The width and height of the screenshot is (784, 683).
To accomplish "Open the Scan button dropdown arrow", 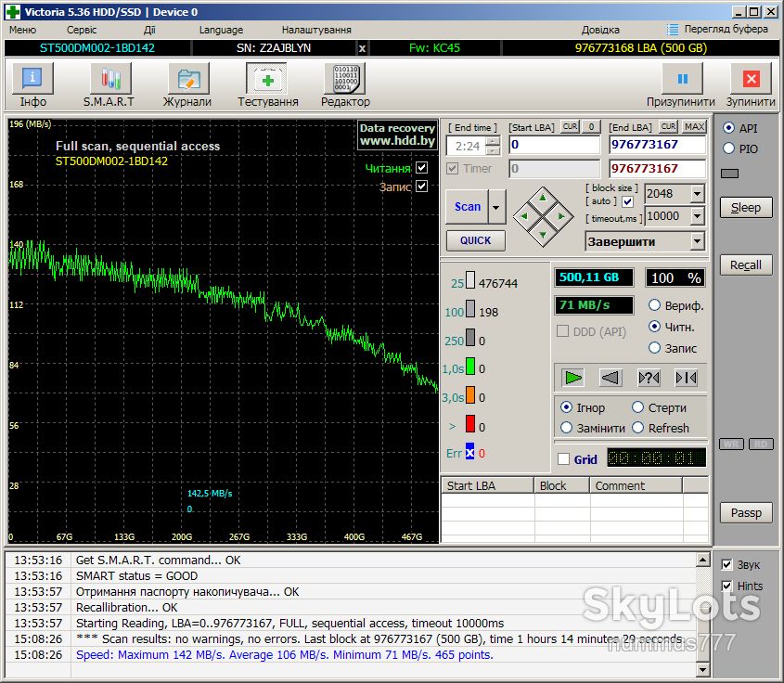I will (x=496, y=207).
